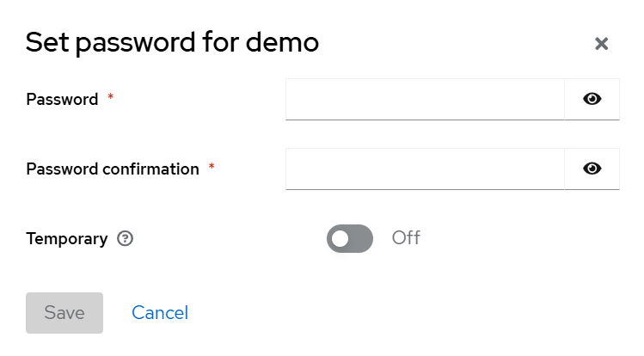Focus the Password input field
The height and width of the screenshot is (356, 644).
click(x=425, y=99)
